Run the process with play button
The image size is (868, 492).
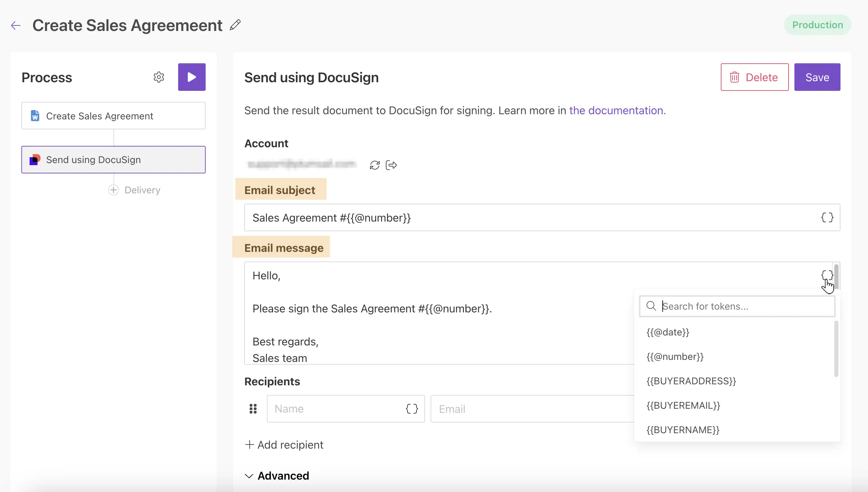[x=192, y=77]
